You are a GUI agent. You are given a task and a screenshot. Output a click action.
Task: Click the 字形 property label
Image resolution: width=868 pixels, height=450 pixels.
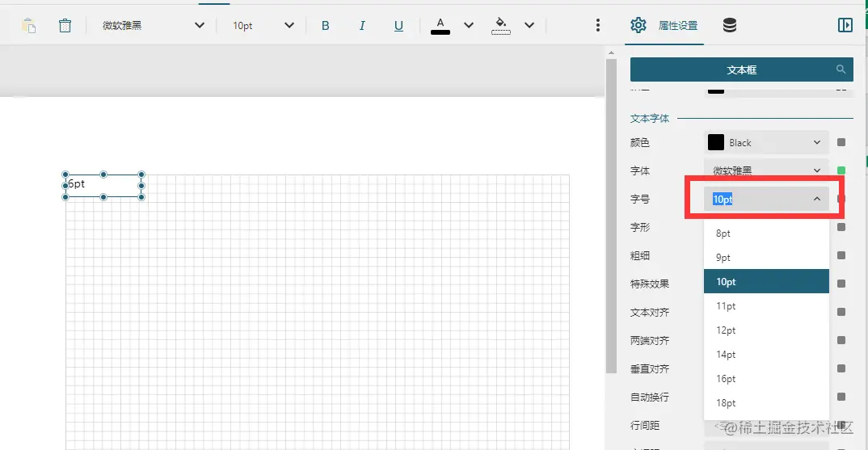(x=640, y=228)
